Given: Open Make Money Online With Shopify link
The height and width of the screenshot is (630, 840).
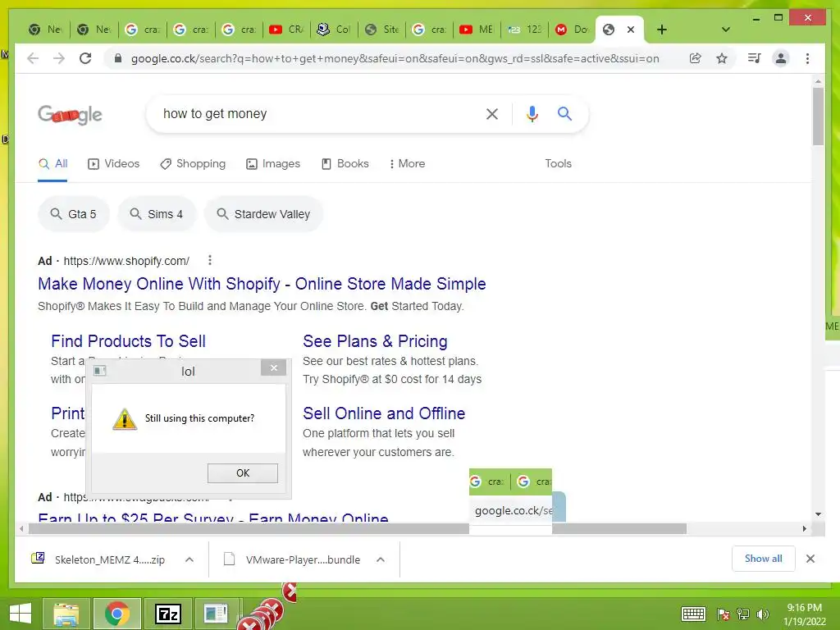Looking at the screenshot, I should coord(262,283).
